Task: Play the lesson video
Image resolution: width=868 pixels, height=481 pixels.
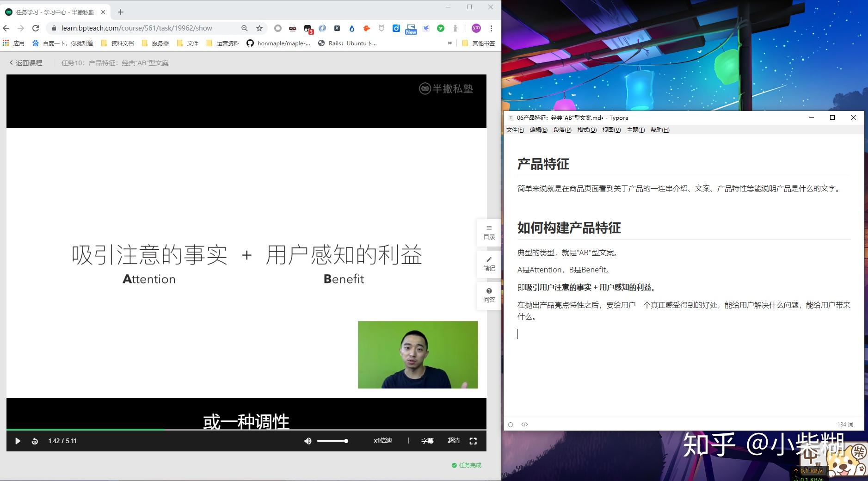Action: coord(18,441)
